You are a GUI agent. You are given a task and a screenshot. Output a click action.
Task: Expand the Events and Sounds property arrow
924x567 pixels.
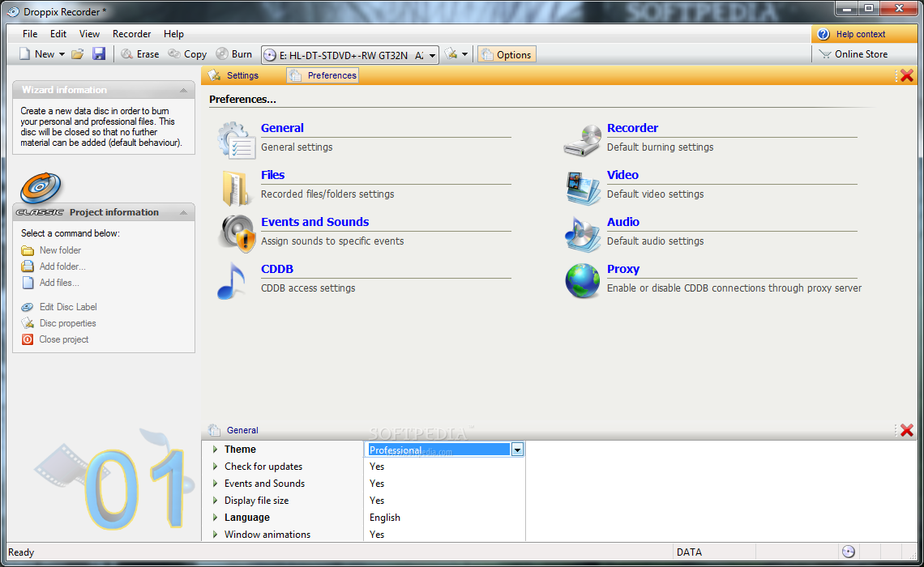tap(215, 484)
